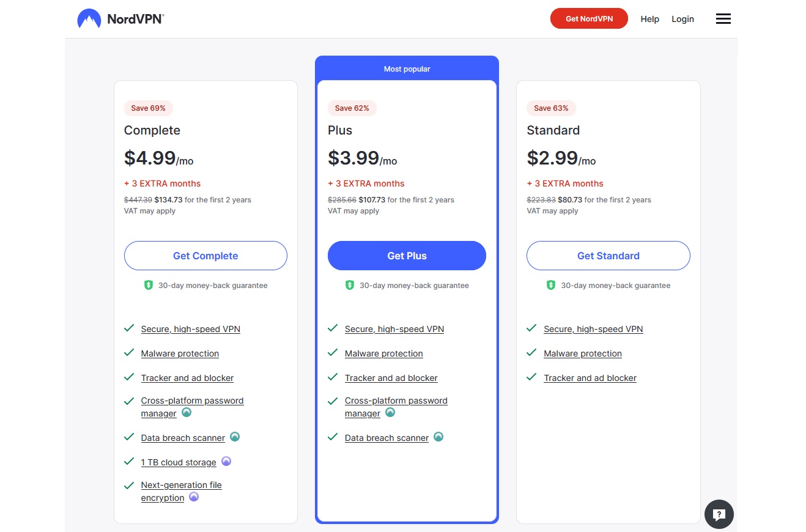
Task: Click the $3.99/mo price
Action: click(362, 158)
